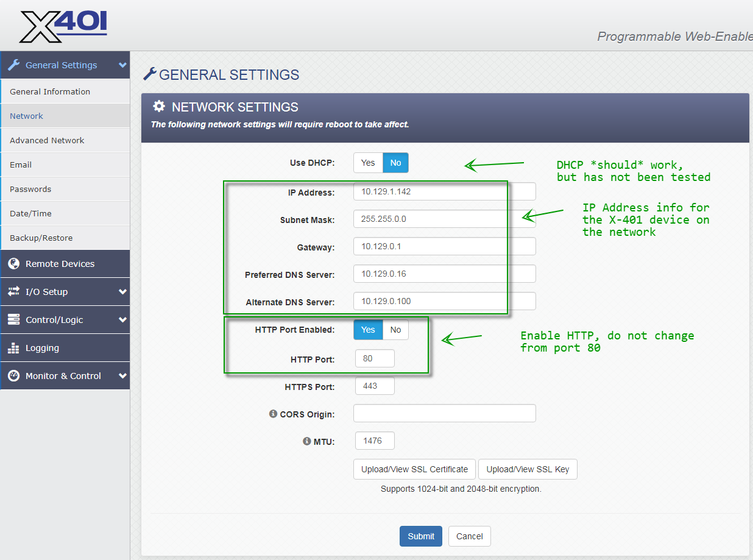The image size is (753, 560).
Task: Submit the network settings form
Action: click(x=421, y=536)
